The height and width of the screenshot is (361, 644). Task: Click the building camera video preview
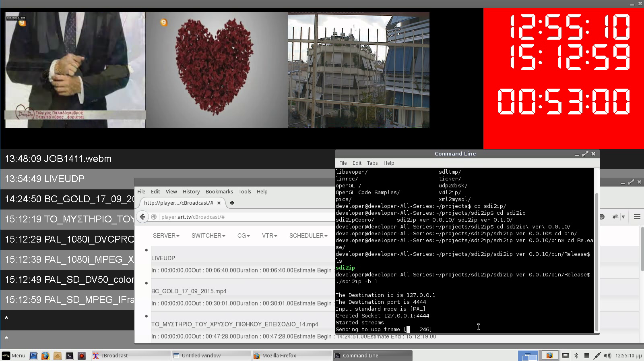(358, 70)
